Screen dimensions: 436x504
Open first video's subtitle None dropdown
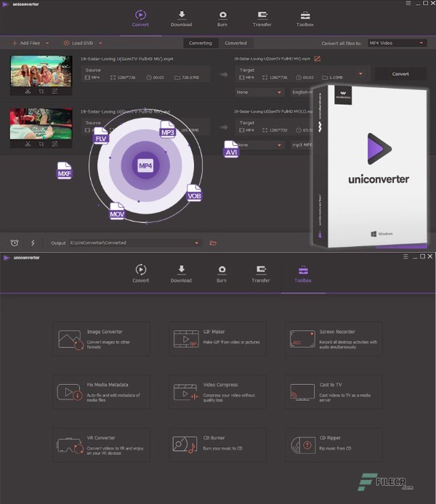point(259,92)
